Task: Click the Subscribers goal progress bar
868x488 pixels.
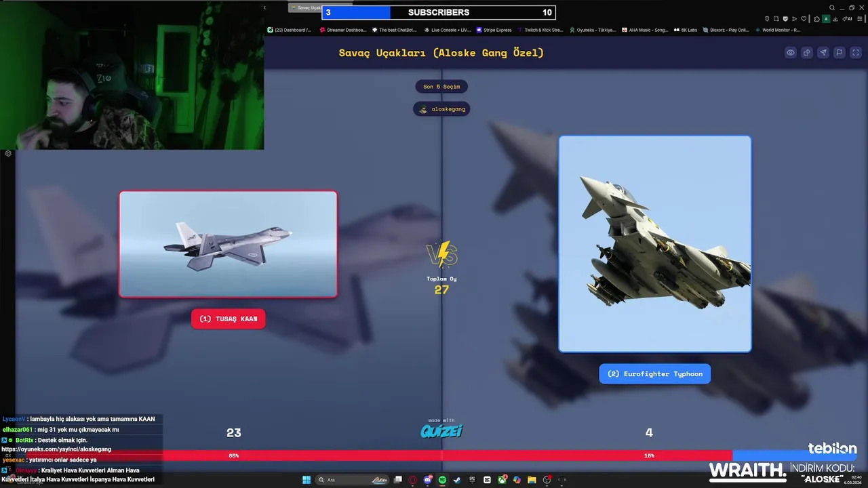Action: tap(439, 12)
